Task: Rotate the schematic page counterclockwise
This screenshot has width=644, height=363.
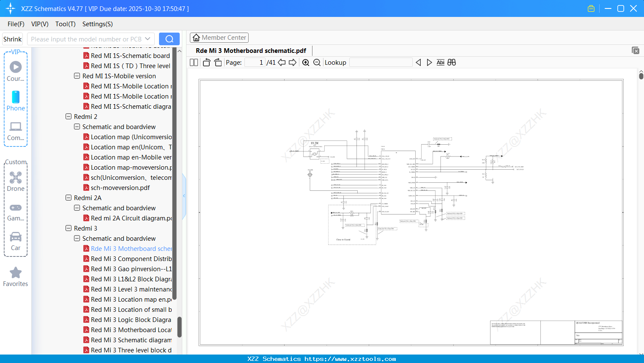Action: click(206, 62)
